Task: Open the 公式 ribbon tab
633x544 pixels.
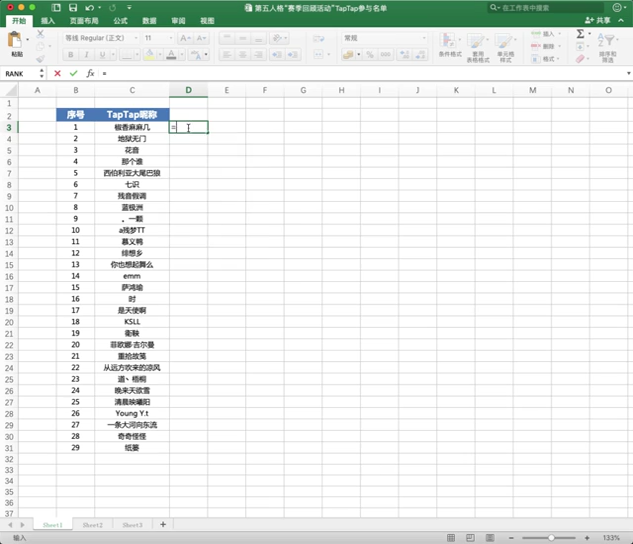Action: (x=120, y=21)
